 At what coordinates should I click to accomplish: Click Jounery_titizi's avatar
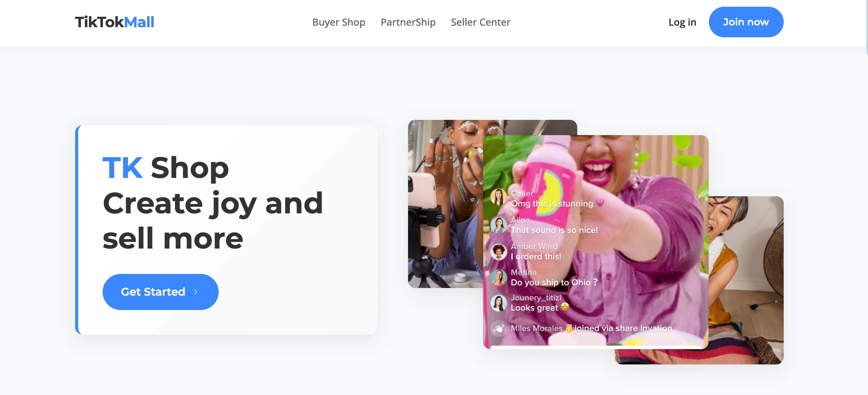point(498,303)
